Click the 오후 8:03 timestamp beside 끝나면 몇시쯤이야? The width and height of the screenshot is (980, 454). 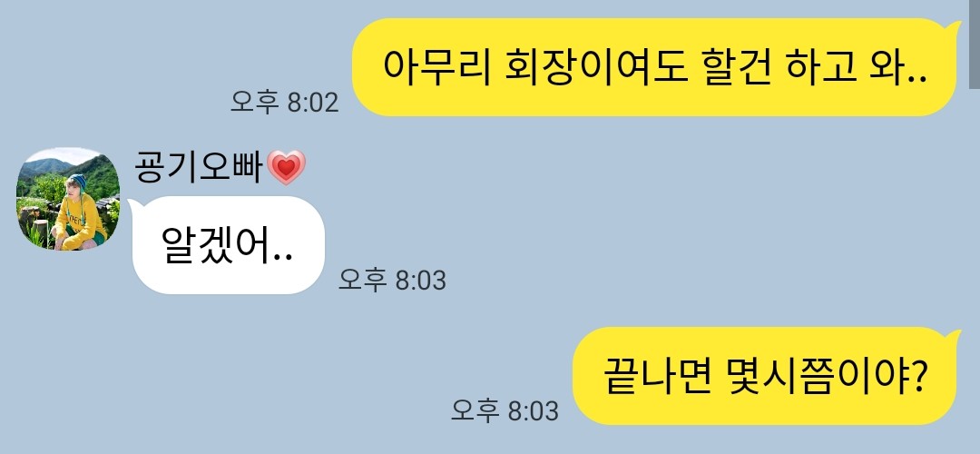[x=505, y=410]
